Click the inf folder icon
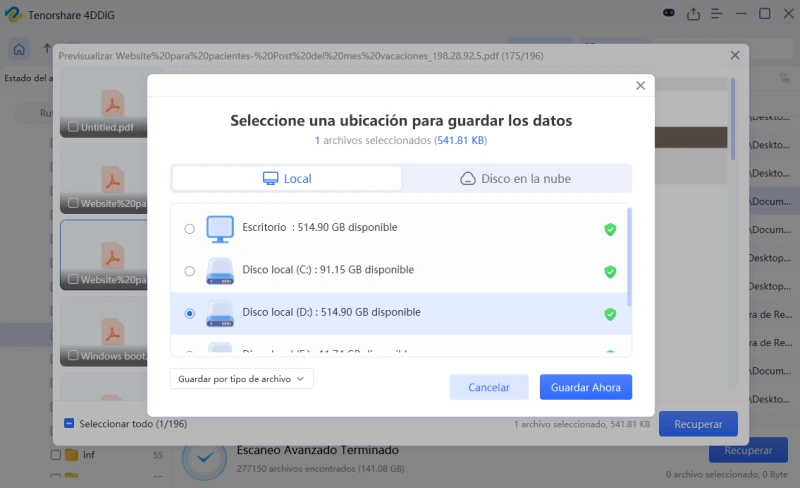The width and height of the screenshot is (800, 488). [71, 454]
